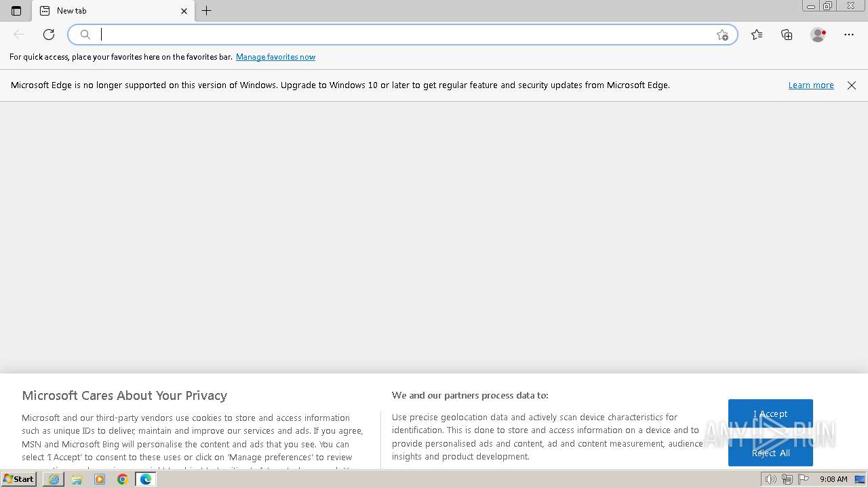868x488 pixels.
Task: Go back using the back arrow
Action: pyautogui.click(x=19, y=35)
